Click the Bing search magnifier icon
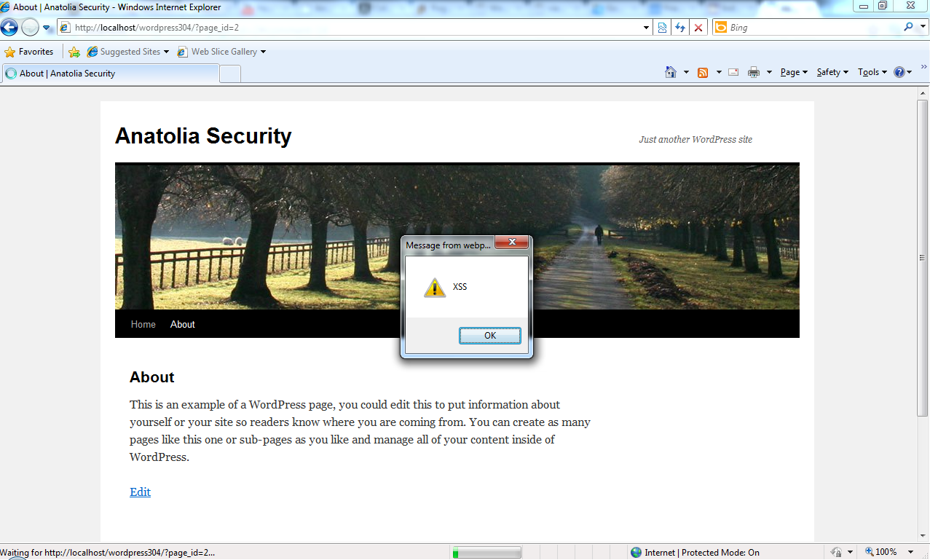This screenshot has width=930, height=560. [x=908, y=28]
